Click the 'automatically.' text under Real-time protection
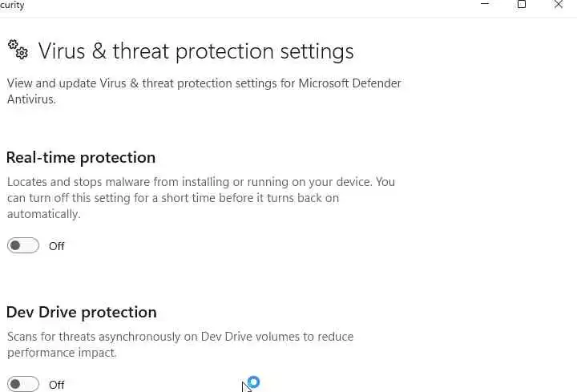This screenshot has width=577, height=392. tap(43, 214)
